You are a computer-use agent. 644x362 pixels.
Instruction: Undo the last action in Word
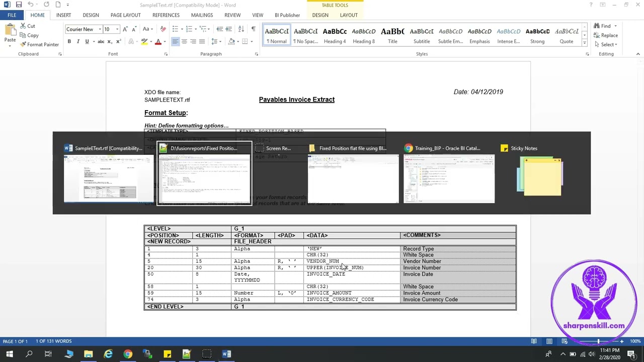31,5
